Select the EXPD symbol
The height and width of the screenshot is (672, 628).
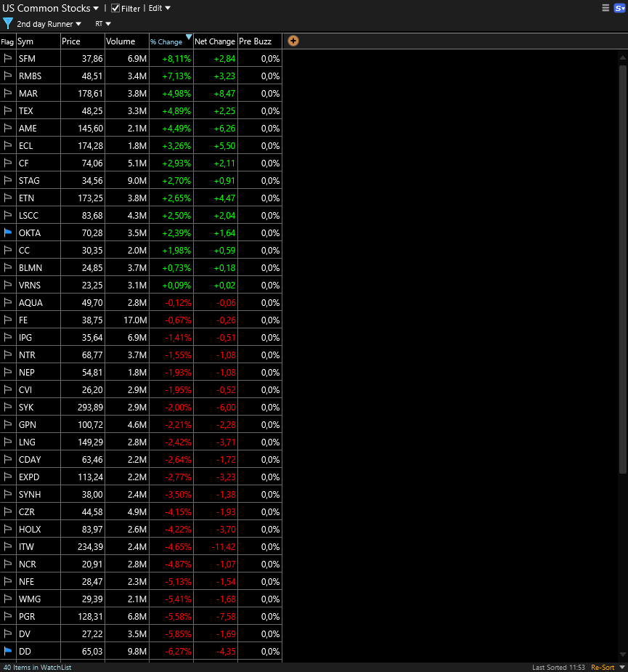(x=29, y=477)
